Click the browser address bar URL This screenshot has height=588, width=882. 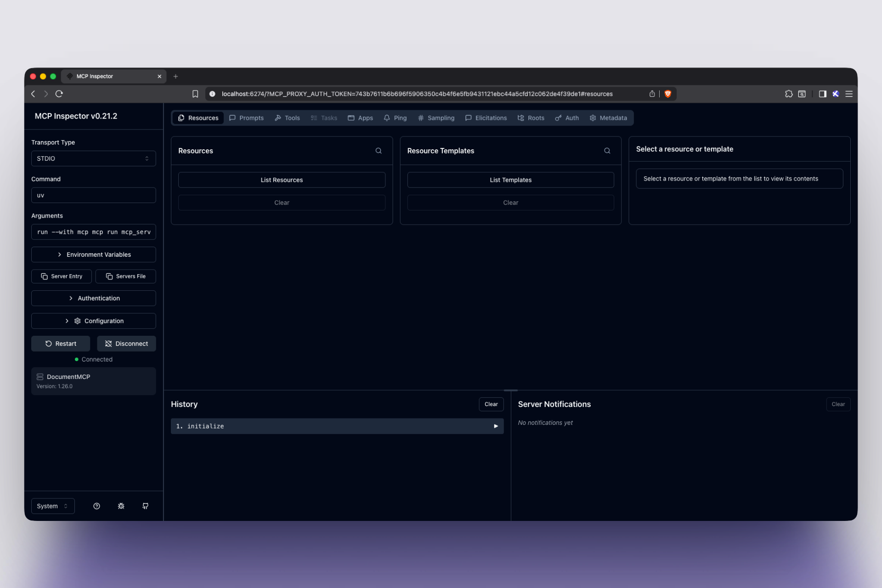click(417, 94)
